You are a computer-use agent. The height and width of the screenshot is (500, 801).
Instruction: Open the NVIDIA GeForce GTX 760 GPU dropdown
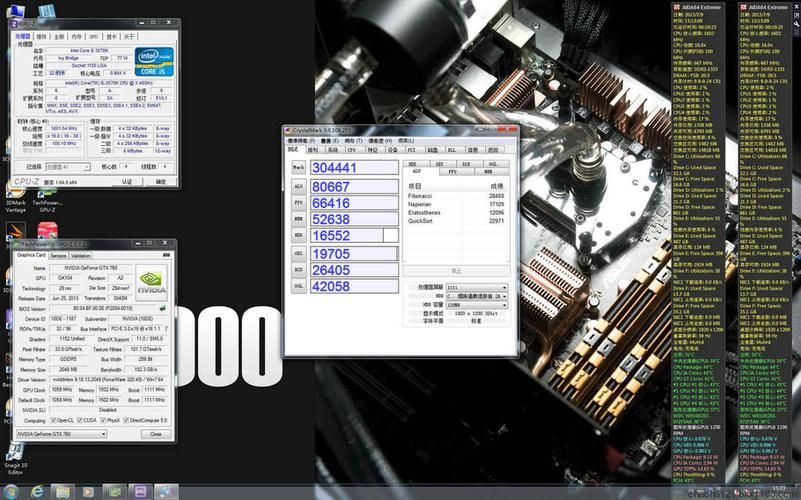[61, 434]
